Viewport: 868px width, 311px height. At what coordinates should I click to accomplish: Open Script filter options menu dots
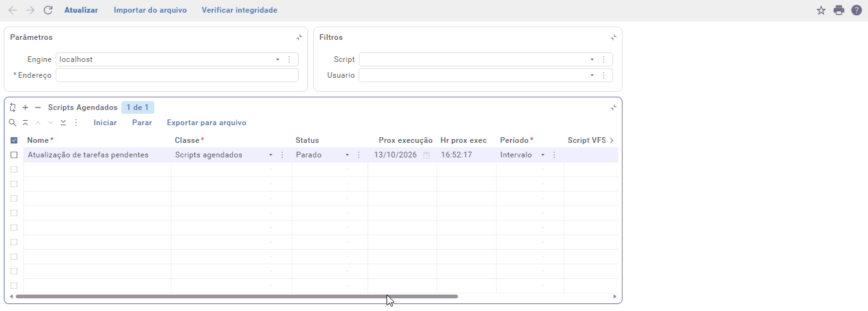click(x=604, y=59)
